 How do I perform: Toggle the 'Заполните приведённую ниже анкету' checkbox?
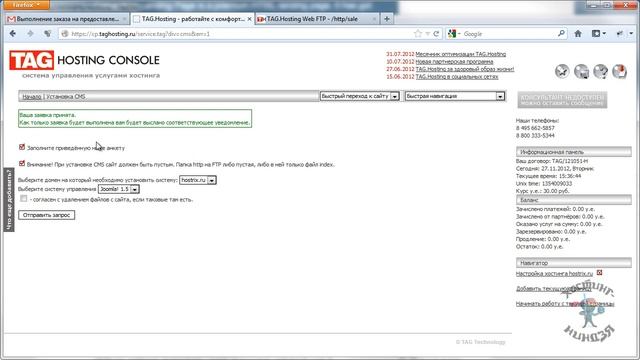[x=22, y=147]
